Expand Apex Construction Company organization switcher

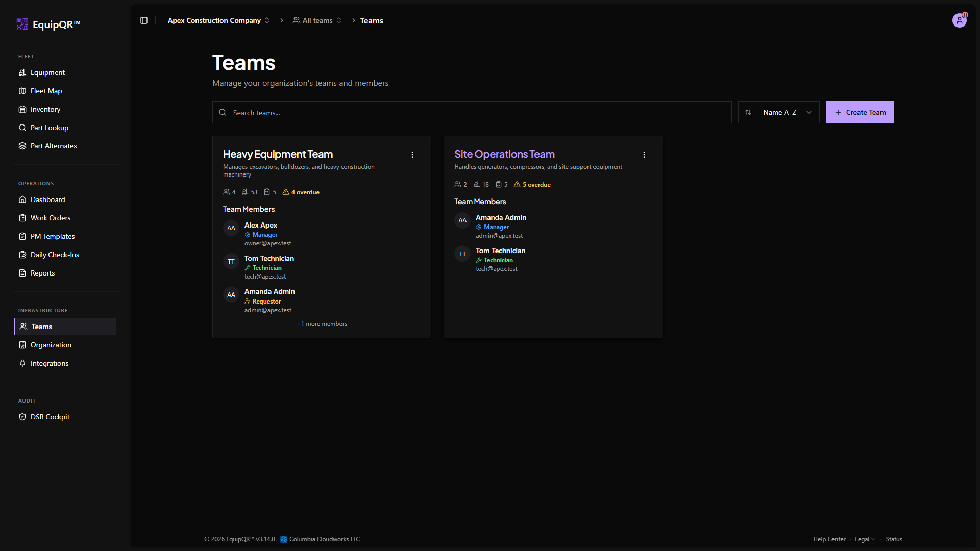pyautogui.click(x=218, y=20)
